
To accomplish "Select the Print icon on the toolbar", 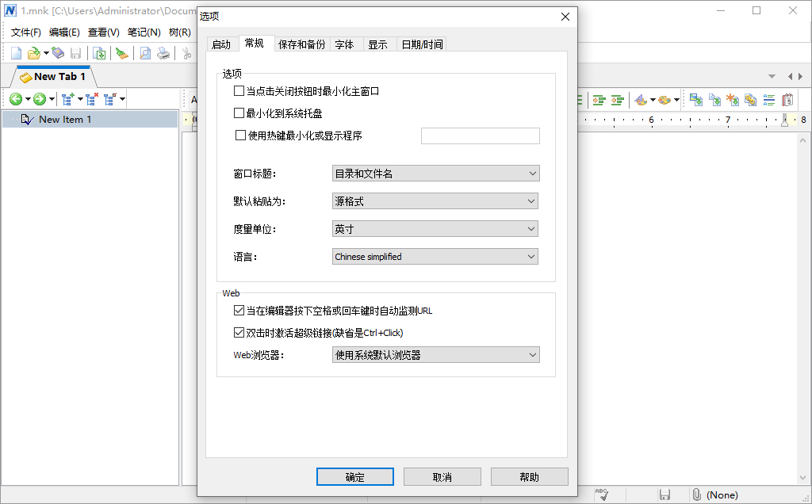I will point(163,52).
